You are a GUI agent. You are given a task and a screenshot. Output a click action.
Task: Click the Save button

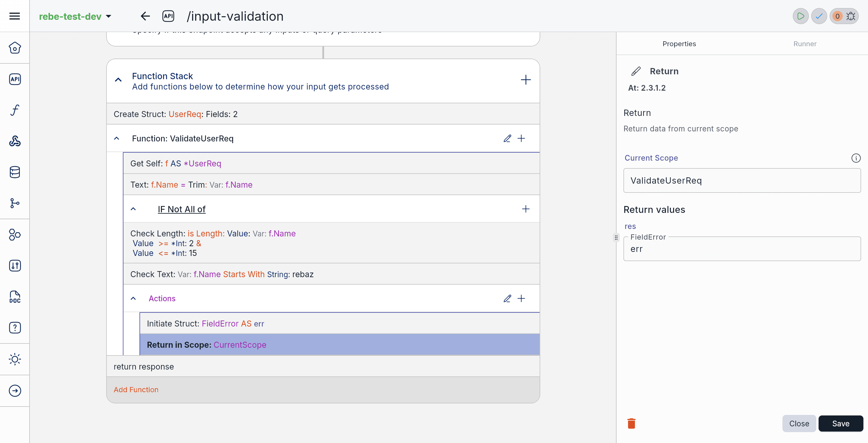841,423
